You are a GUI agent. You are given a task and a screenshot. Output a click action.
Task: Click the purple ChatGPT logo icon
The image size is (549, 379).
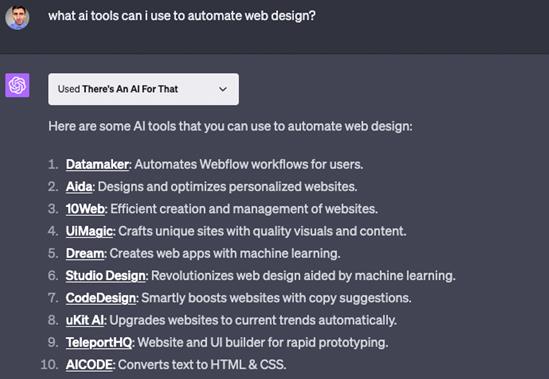17,85
